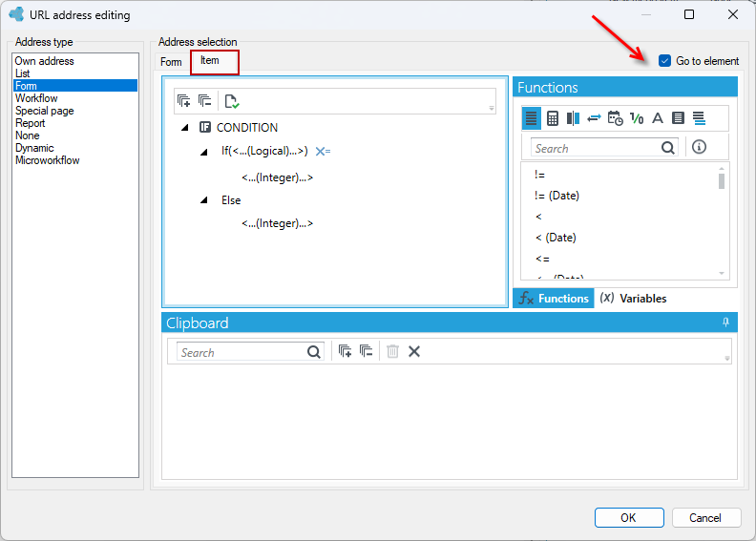The width and height of the screenshot is (756, 541).
Task: Select the text functions 'A' icon
Action: (657, 118)
